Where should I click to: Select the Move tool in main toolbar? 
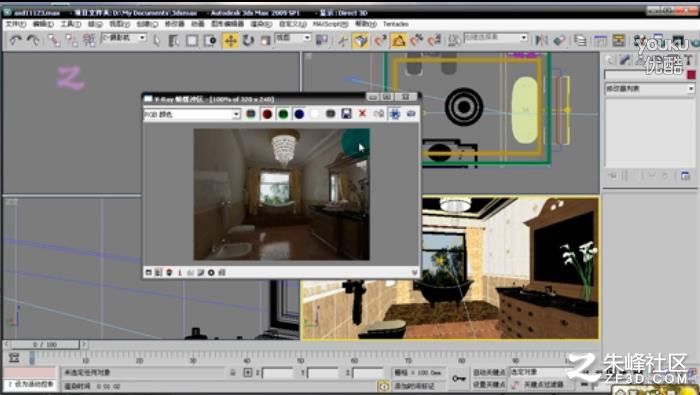(230, 41)
